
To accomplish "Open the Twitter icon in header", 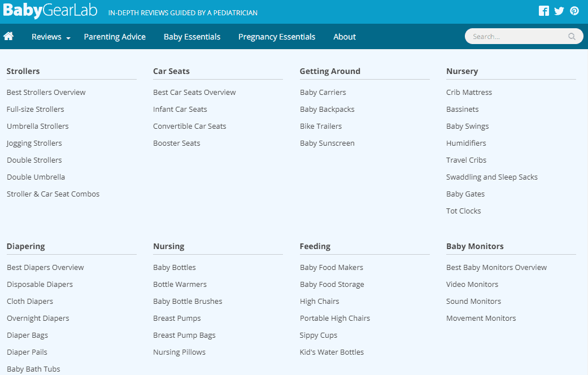I will coord(559,11).
